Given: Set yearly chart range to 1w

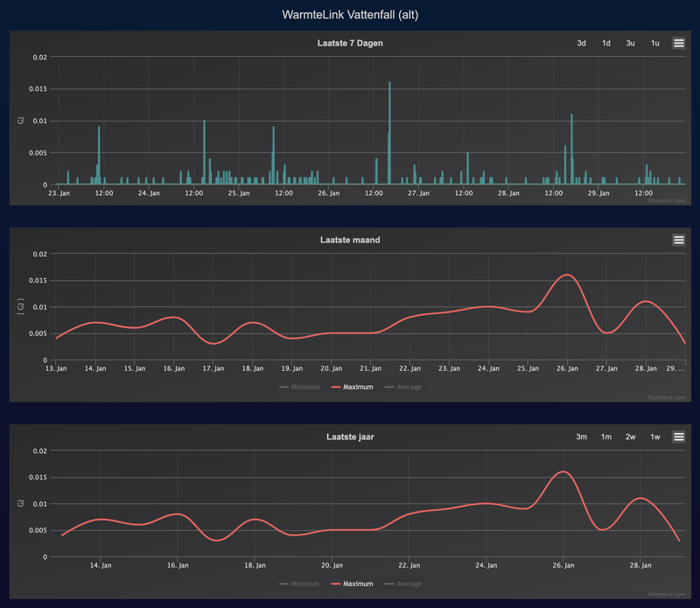Looking at the screenshot, I should tap(654, 437).
